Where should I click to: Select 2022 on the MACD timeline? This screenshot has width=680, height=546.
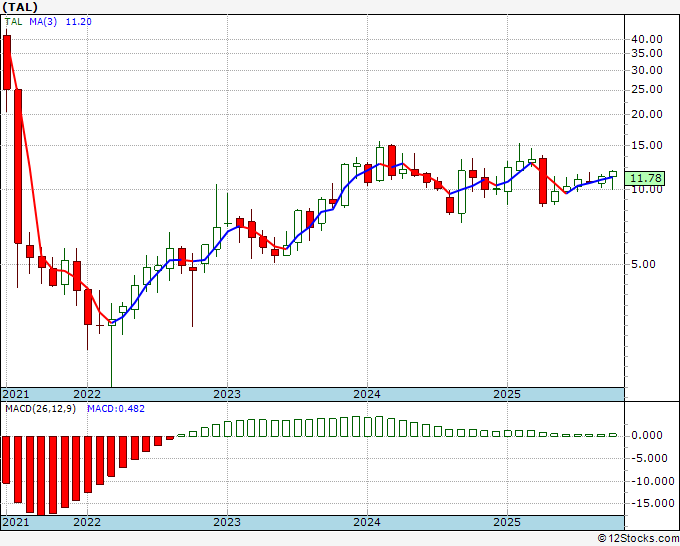coord(87,522)
